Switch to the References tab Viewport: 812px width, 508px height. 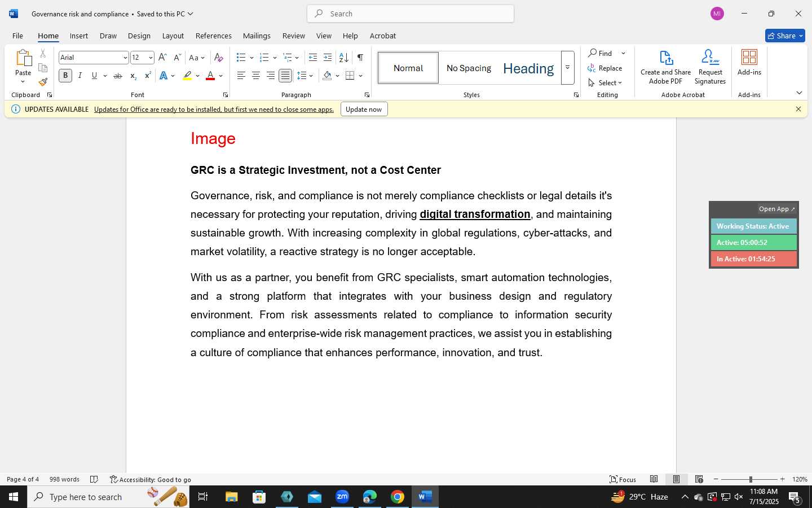coord(213,36)
